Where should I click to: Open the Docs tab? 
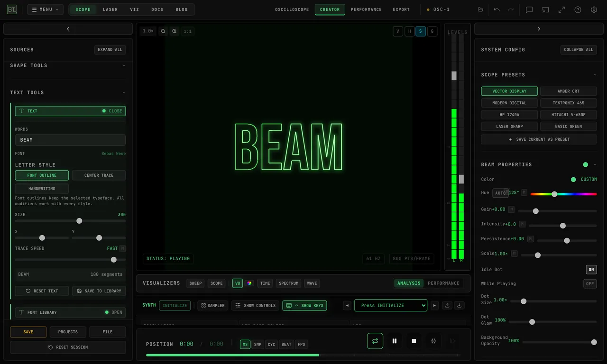click(157, 9)
